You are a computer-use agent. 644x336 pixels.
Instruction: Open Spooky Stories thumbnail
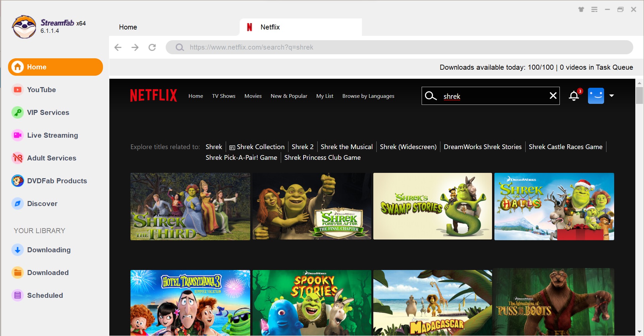tap(312, 303)
